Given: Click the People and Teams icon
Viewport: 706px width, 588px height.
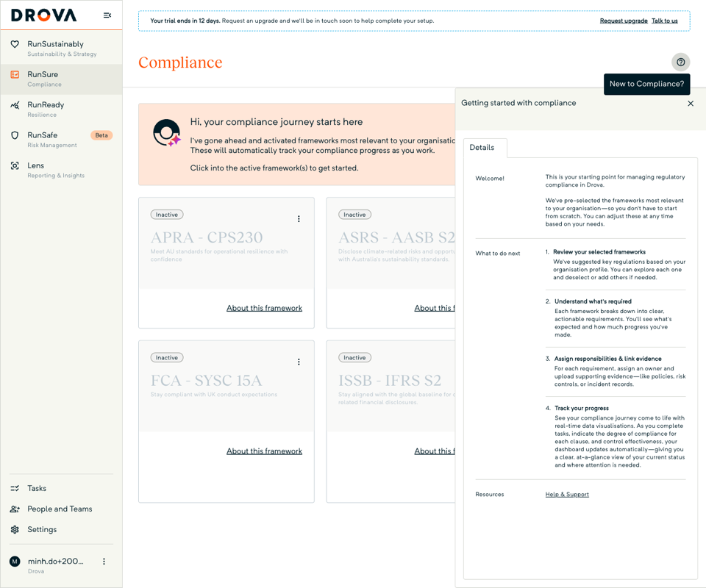Looking at the screenshot, I should (15, 509).
